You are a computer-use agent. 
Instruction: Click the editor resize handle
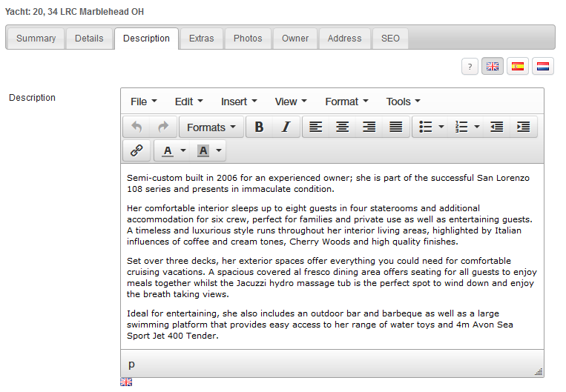539,372
